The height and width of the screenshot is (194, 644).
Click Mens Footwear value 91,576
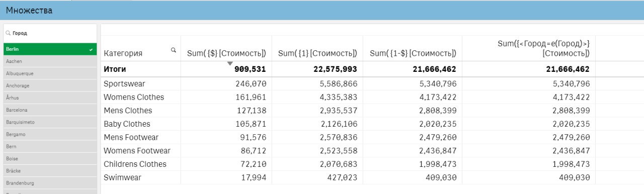point(253,137)
